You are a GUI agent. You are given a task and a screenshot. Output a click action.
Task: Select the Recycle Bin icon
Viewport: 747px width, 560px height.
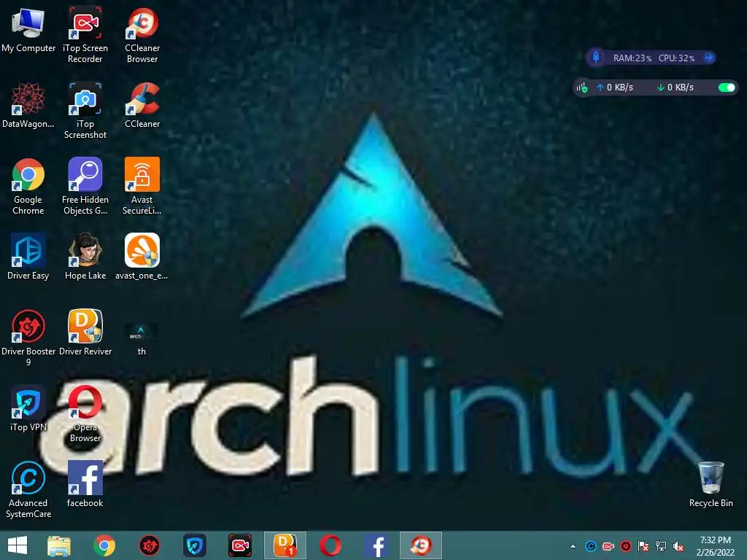point(711,484)
